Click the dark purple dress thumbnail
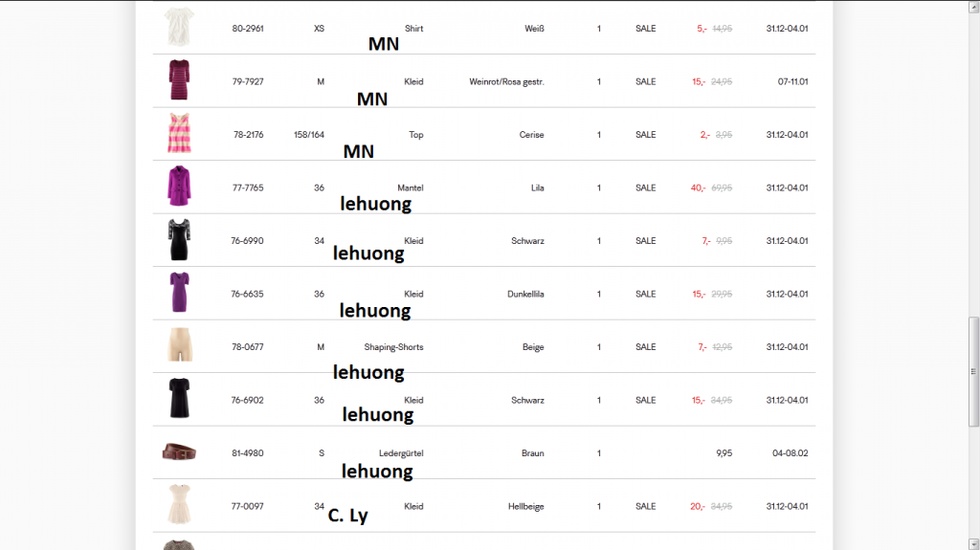The height and width of the screenshot is (550, 980). [x=179, y=293]
